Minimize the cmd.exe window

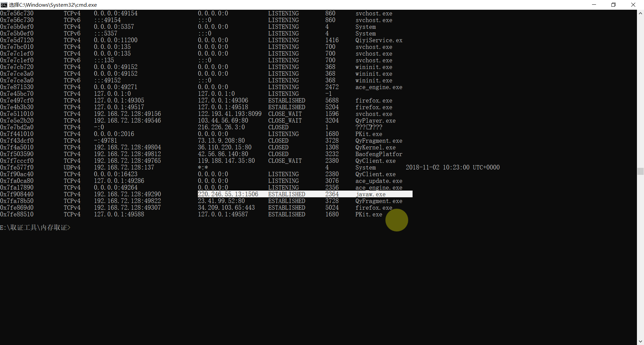(x=594, y=5)
